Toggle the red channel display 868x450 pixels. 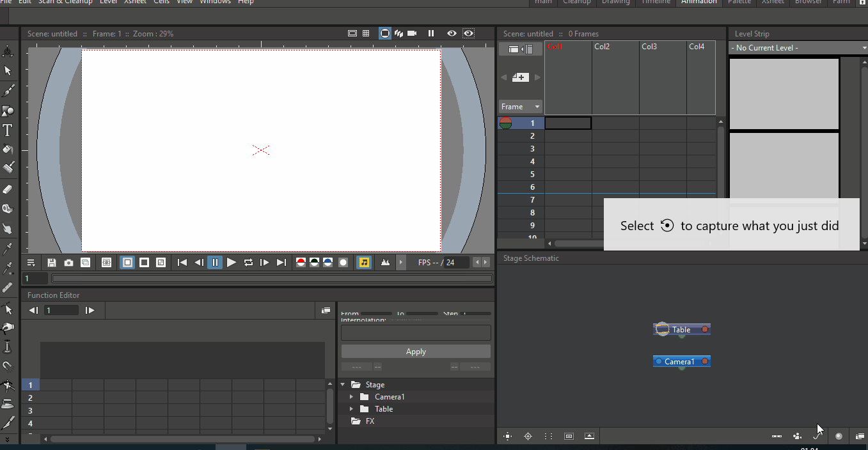pos(301,262)
